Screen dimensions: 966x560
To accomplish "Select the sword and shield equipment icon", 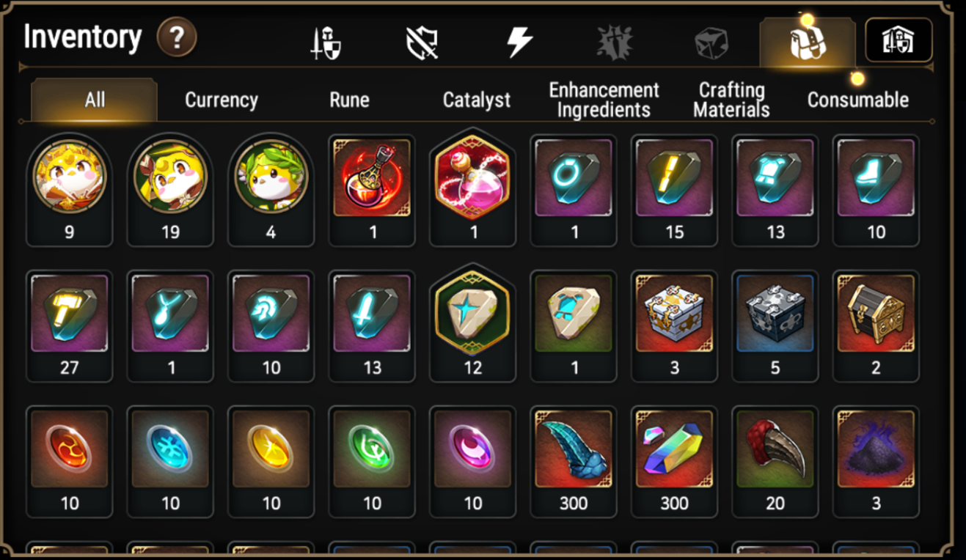I will click(x=325, y=43).
